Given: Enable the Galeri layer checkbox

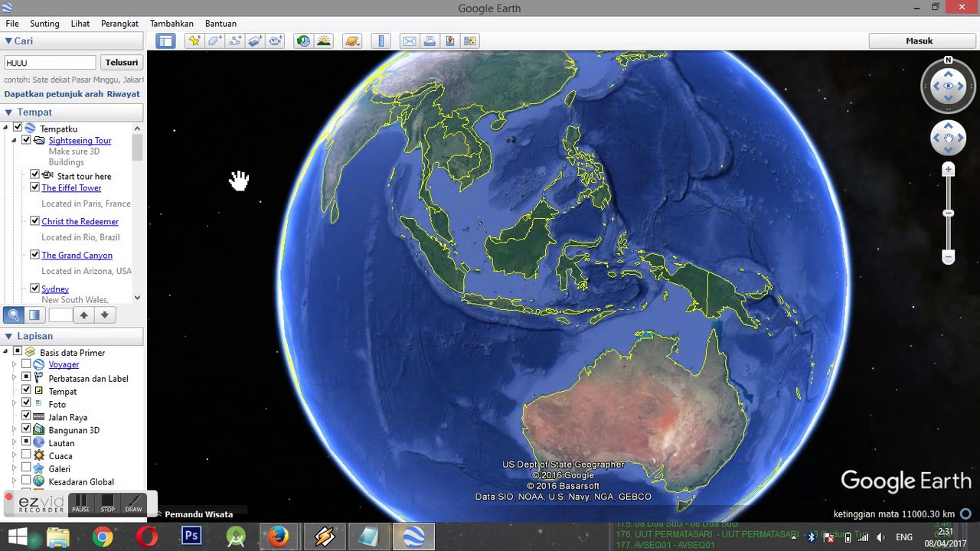Looking at the screenshot, I should pyautogui.click(x=26, y=468).
